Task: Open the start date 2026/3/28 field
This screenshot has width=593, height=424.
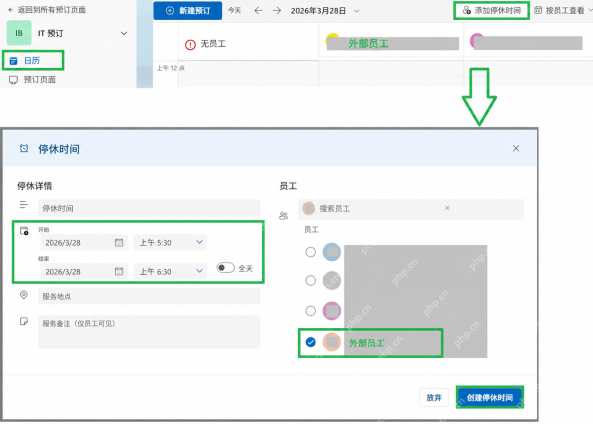Action: click(x=84, y=242)
